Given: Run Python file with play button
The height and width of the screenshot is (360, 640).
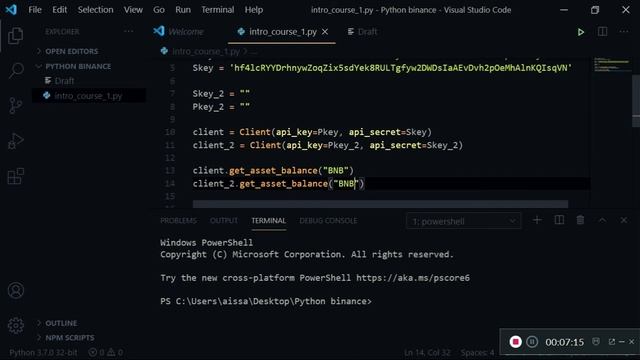Looking at the screenshot, I should coord(580,32).
